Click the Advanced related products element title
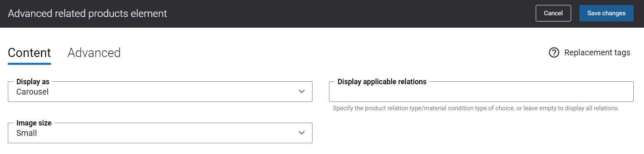644x154 pixels. [x=87, y=13]
